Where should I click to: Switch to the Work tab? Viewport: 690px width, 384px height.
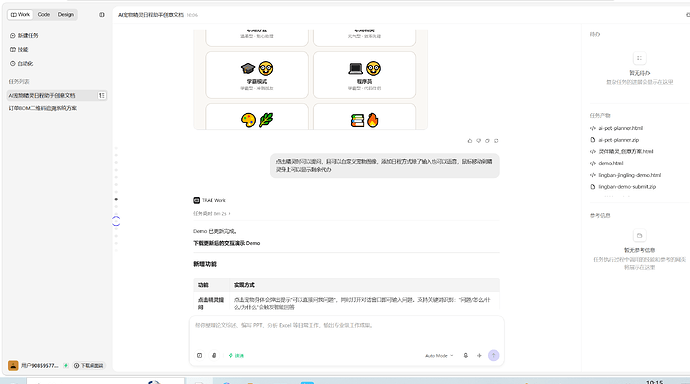pos(20,15)
